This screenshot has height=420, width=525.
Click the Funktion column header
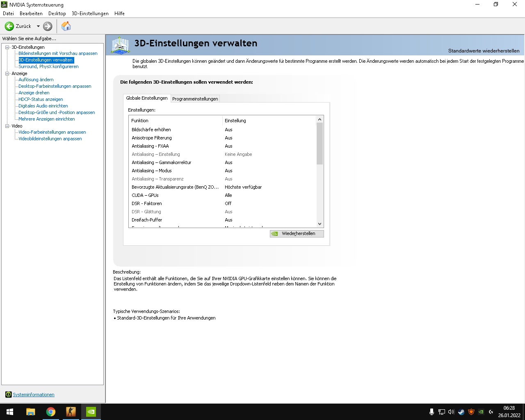pos(176,121)
